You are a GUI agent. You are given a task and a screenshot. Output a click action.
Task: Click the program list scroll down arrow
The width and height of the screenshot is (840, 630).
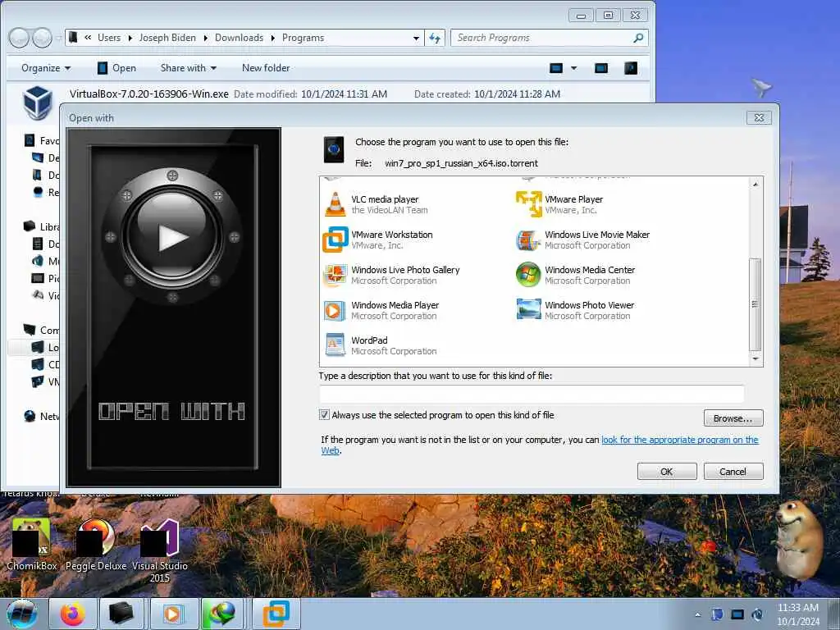(755, 359)
